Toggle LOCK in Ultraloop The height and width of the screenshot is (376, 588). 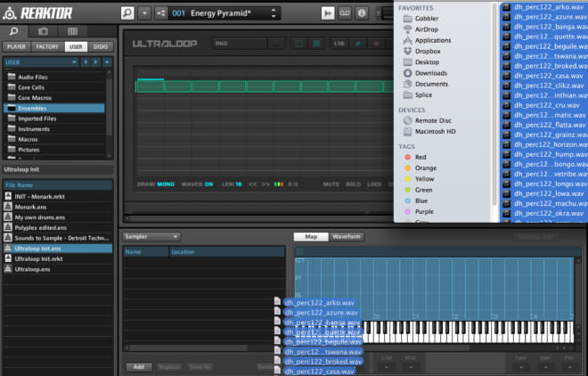(374, 184)
